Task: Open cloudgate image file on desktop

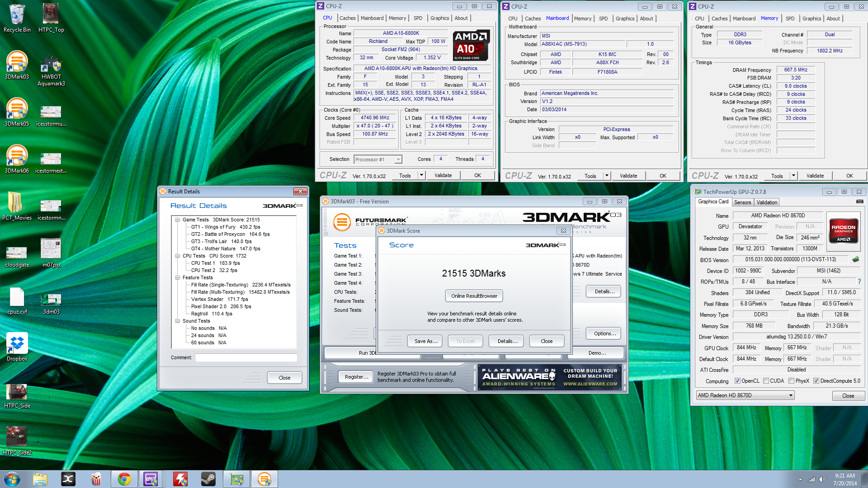Action: (x=17, y=257)
